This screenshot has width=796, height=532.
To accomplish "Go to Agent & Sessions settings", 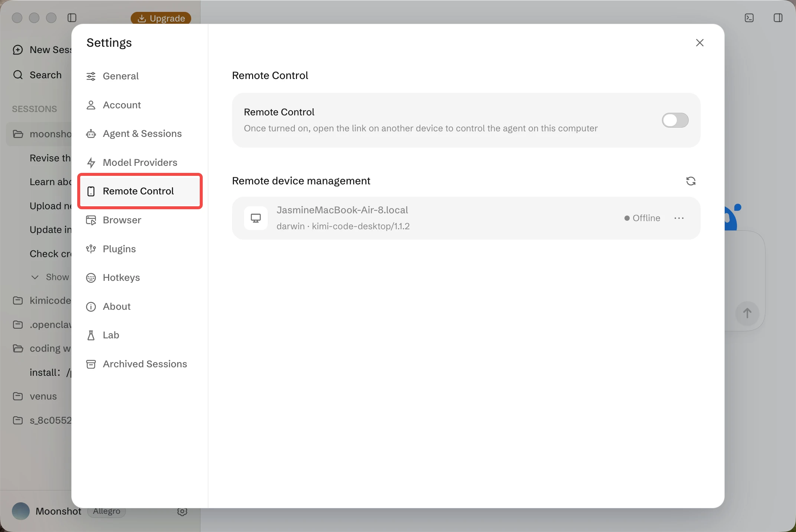I will 140,134.
